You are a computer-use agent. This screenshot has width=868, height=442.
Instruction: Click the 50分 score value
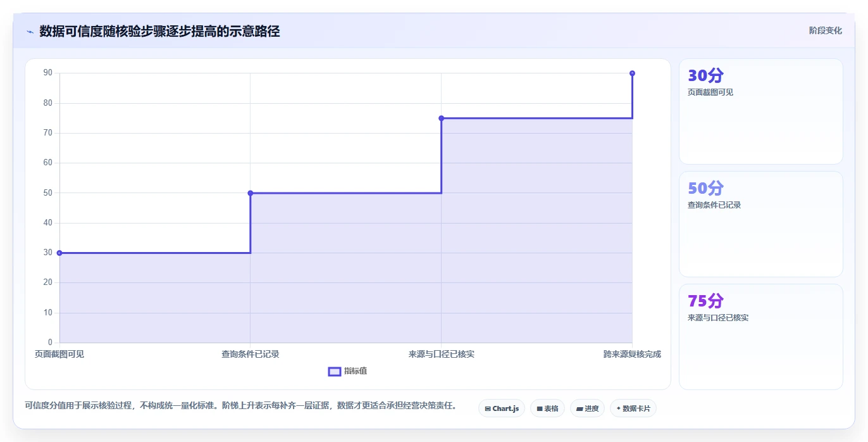click(705, 189)
